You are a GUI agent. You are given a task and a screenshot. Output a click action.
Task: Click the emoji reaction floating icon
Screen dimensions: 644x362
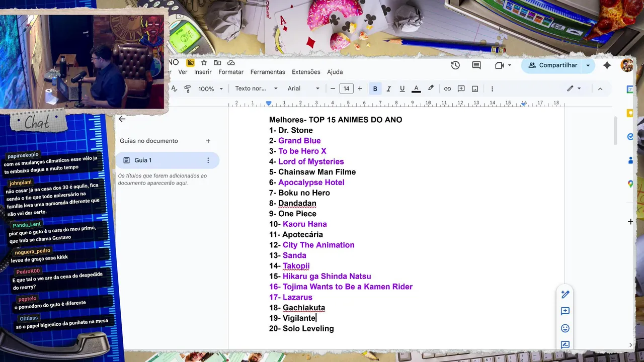565,328
